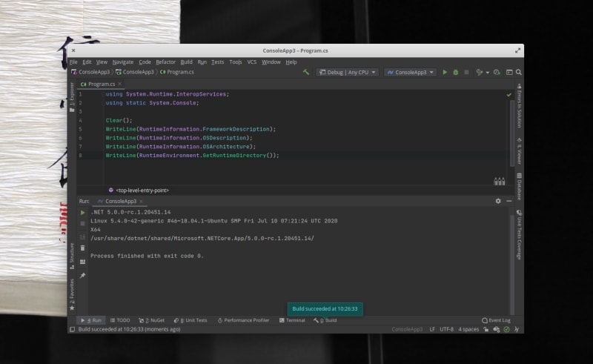Click the Stop square in the main toolbar
Image resolution: width=593 pixels, height=364 pixels.
pos(466,72)
